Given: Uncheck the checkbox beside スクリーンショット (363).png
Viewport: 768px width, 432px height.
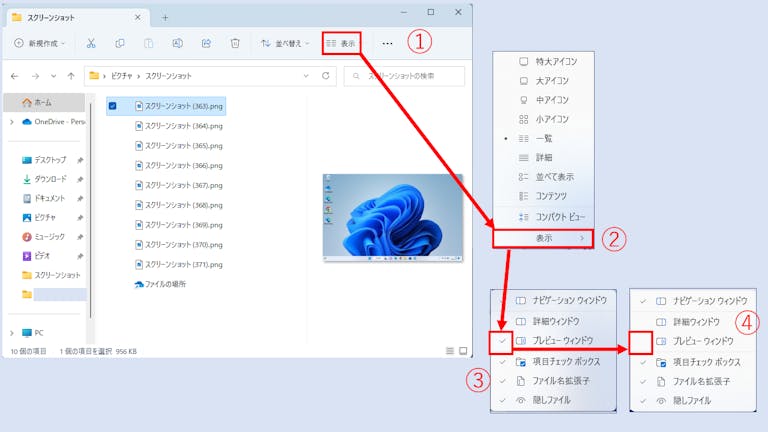Looking at the screenshot, I should tap(113, 106).
